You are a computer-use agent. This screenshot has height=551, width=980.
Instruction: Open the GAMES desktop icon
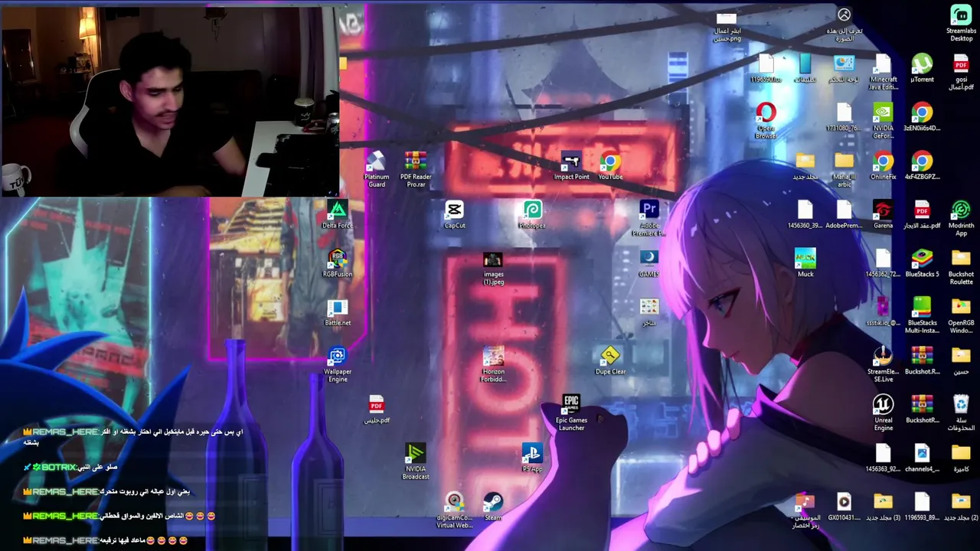[x=649, y=263]
